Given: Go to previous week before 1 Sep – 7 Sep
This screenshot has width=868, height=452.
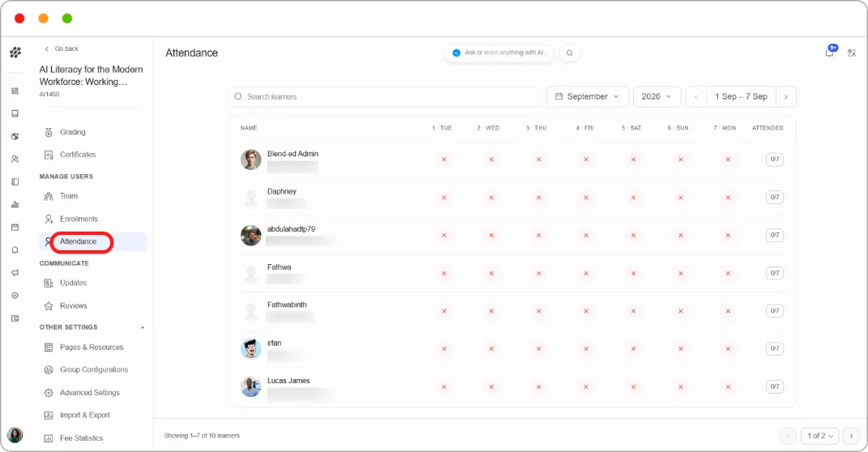Looking at the screenshot, I should (x=696, y=97).
